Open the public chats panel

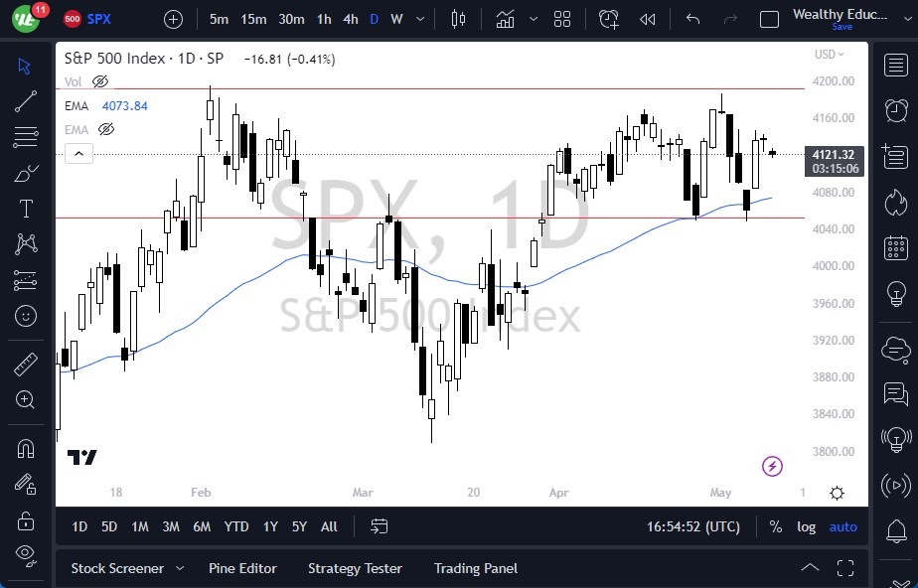coord(896,350)
